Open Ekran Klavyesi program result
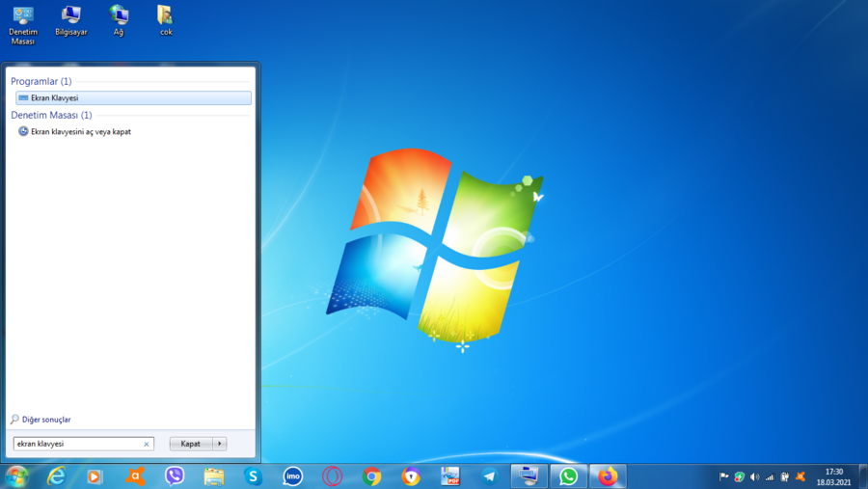The image size is (868, 489). coord(133,98)
